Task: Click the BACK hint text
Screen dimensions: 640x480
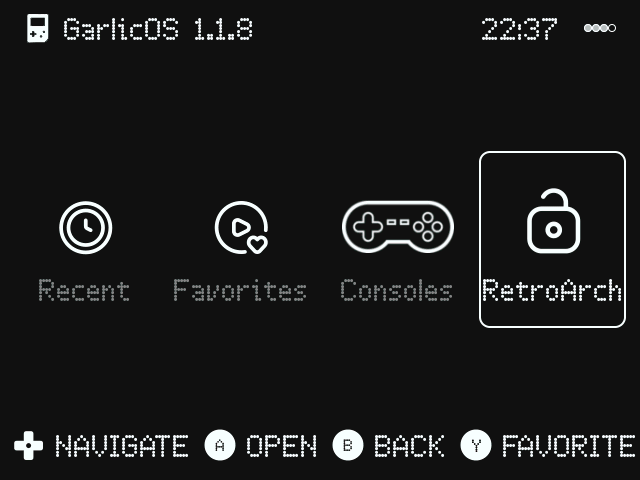Action: click(x=409, y=446)
